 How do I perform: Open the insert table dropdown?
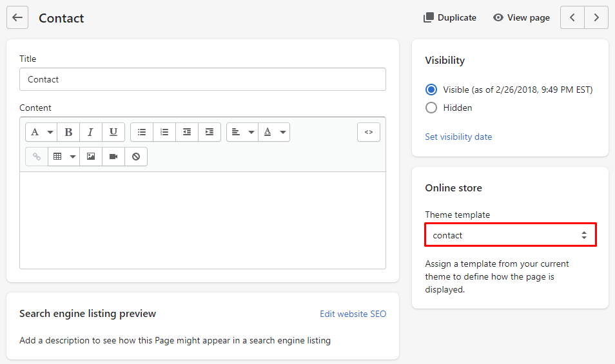(64, 157)
